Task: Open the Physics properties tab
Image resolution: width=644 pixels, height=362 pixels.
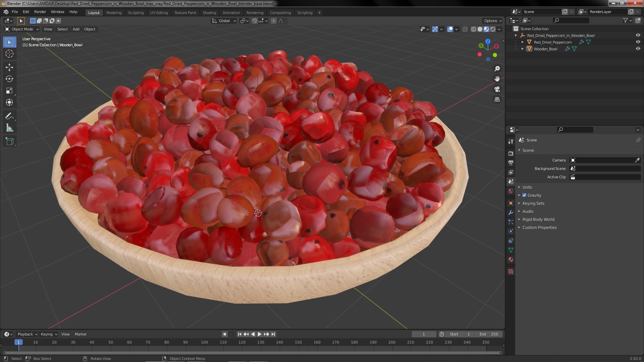Action: (x=511, y=231)
